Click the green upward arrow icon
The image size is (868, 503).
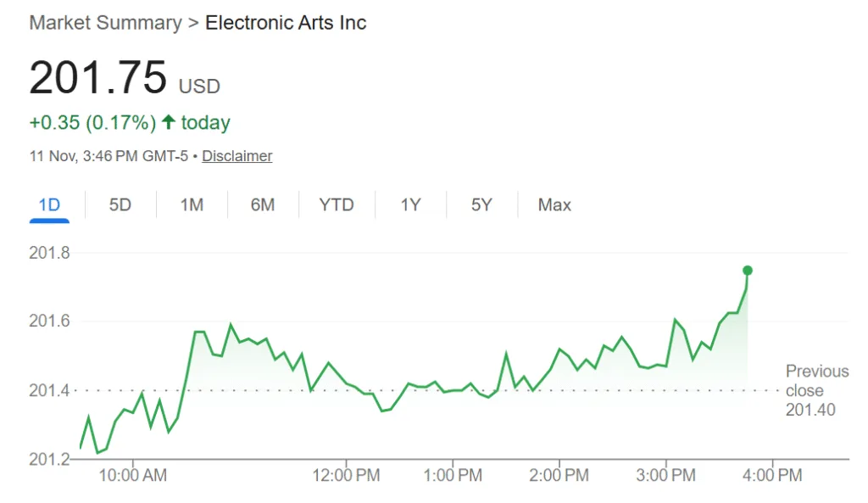pyautogui.click(x=169, y=122)
